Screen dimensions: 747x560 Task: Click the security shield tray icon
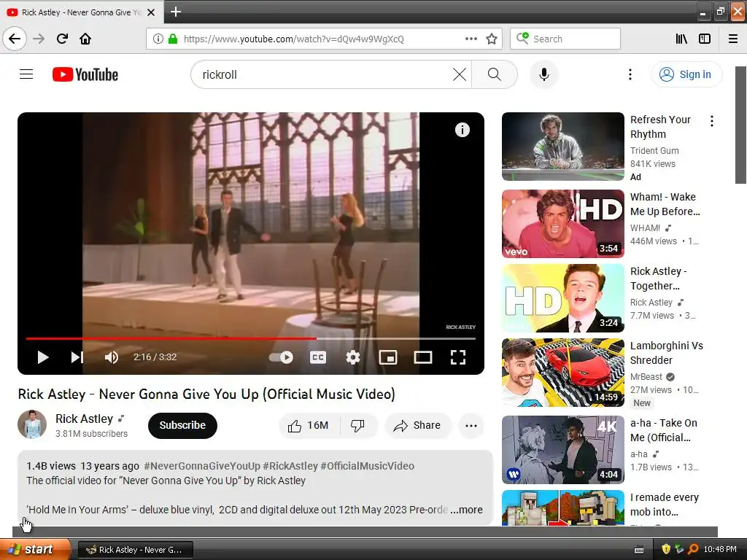click(666, 549)
